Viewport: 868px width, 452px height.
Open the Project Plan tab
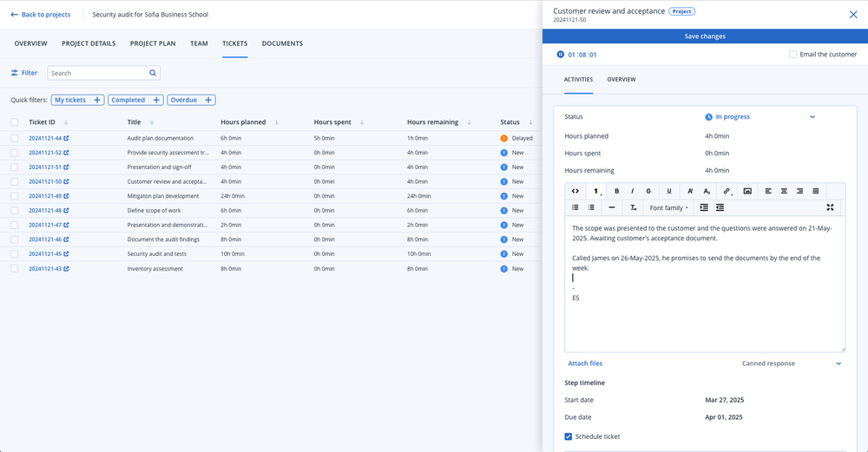tap(153, 43)
